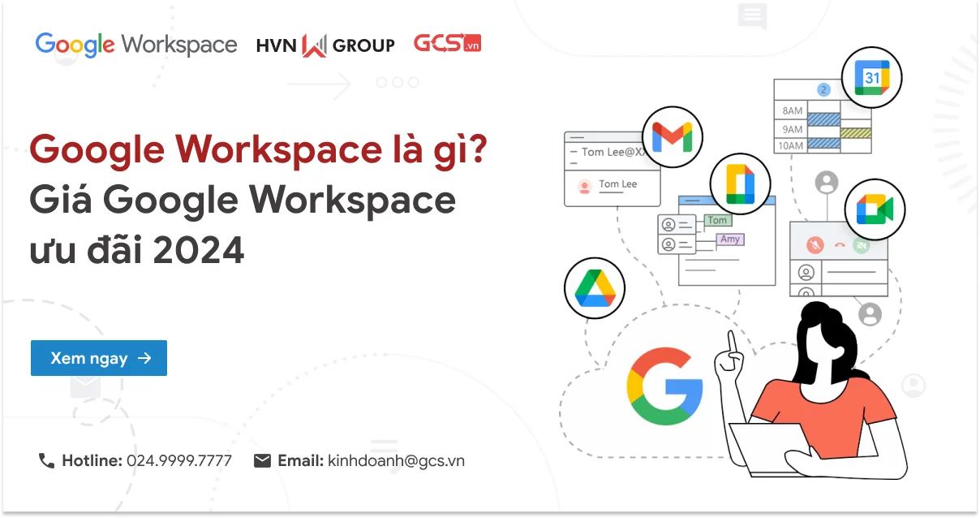Viewport: 980px width, 518px height.
Task: Click the yellow hatched calendar event
Action: click(x=856, y=132)
